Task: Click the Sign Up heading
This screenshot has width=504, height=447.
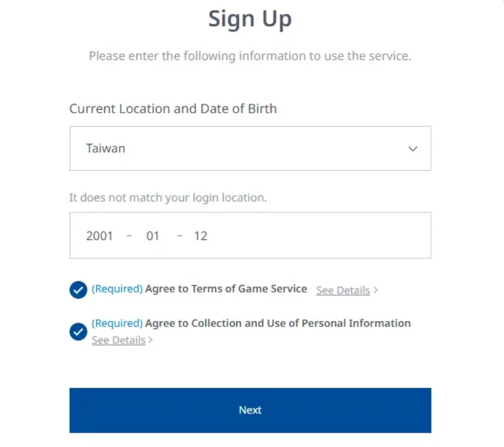Action: pos(250,19)
